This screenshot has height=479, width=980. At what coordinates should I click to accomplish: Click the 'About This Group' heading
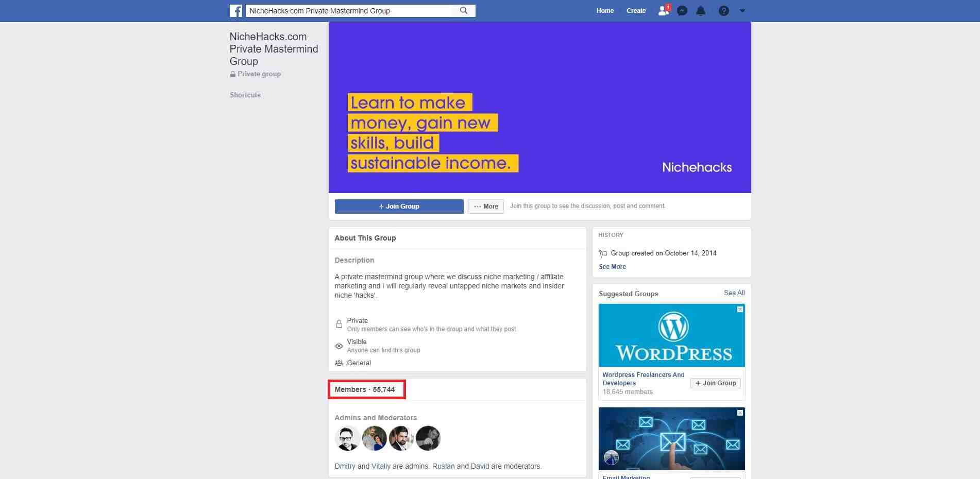pyautogui.click(x=365, y=238)
